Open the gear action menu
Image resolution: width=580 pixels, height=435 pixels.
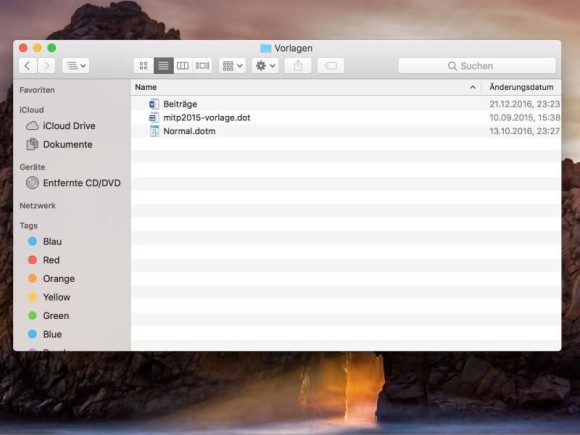coord(265,66)
